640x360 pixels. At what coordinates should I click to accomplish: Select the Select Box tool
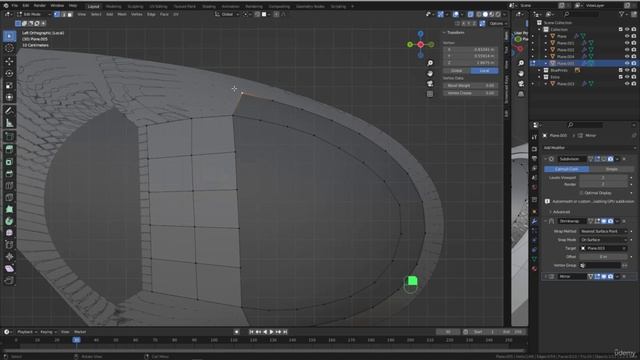coord(9,36)
